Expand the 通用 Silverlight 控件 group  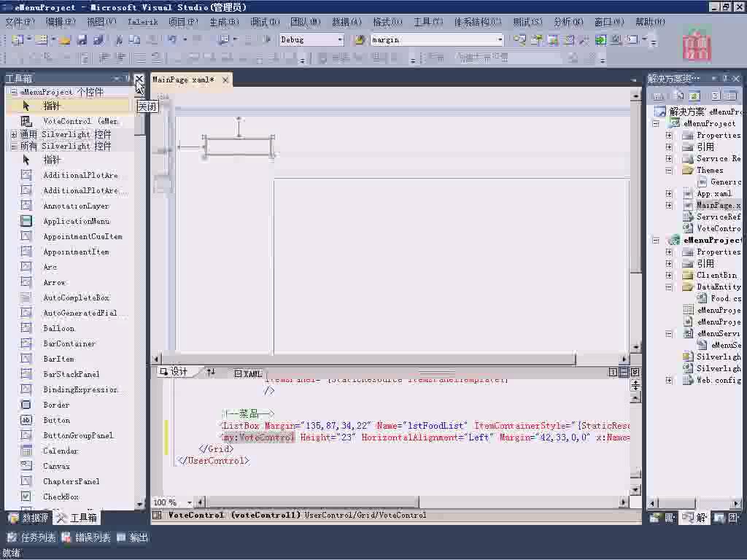click(13, 135)
